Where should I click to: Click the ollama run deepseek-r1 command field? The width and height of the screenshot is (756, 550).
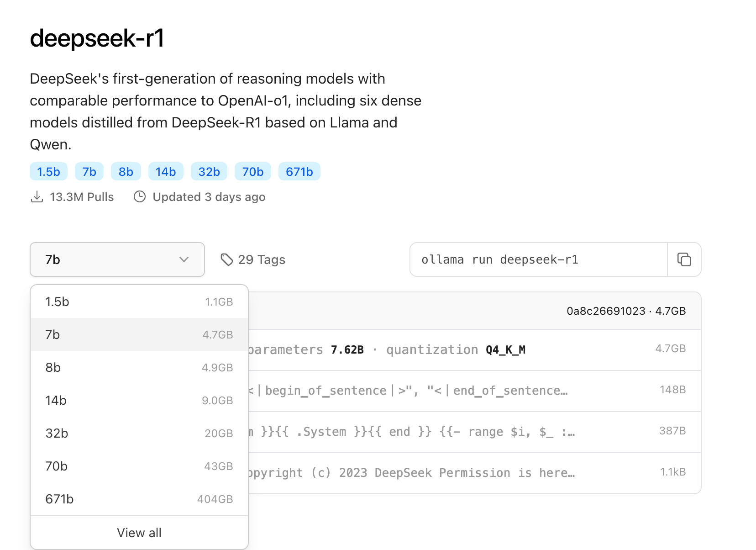click(x=539, y=259)
